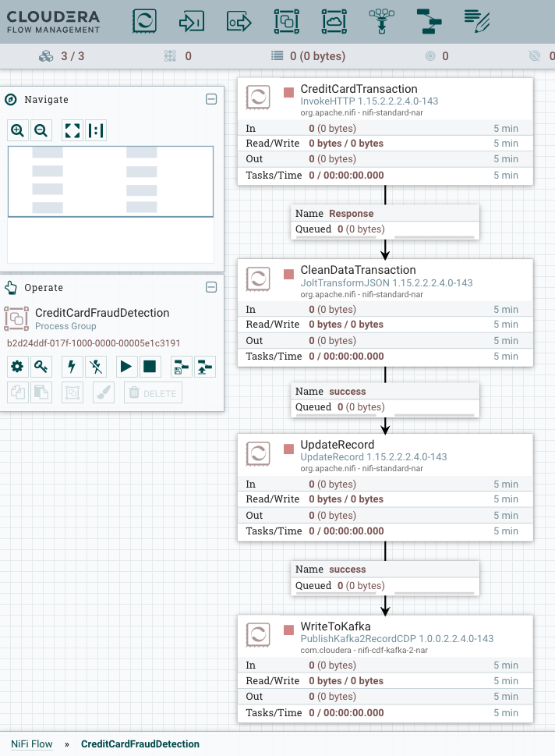Viewport: 555px width, 756px height.
Task: Click the process group ID b2d24ddf text
Action: coord(94,343)
